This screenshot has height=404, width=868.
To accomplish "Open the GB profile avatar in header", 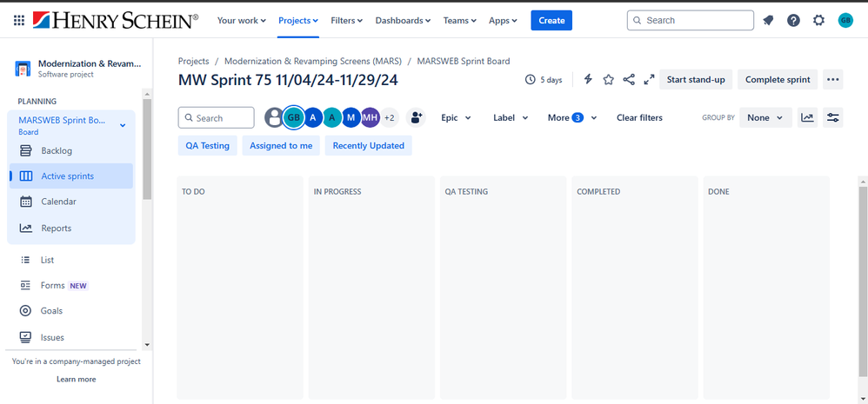I will [x=845, y=21].
